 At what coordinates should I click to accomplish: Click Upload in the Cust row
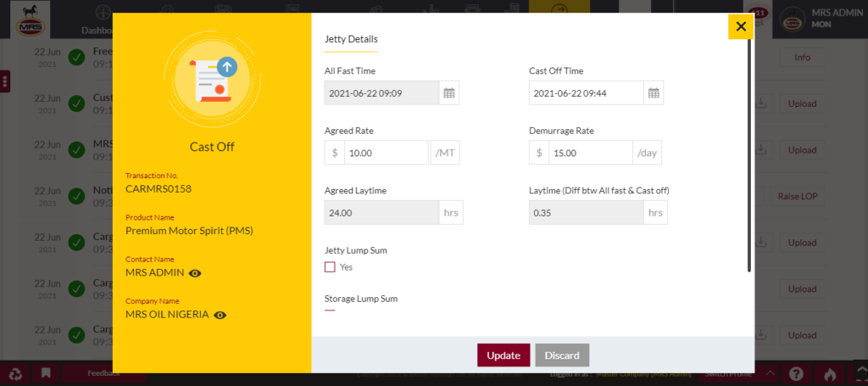(802, 104)
